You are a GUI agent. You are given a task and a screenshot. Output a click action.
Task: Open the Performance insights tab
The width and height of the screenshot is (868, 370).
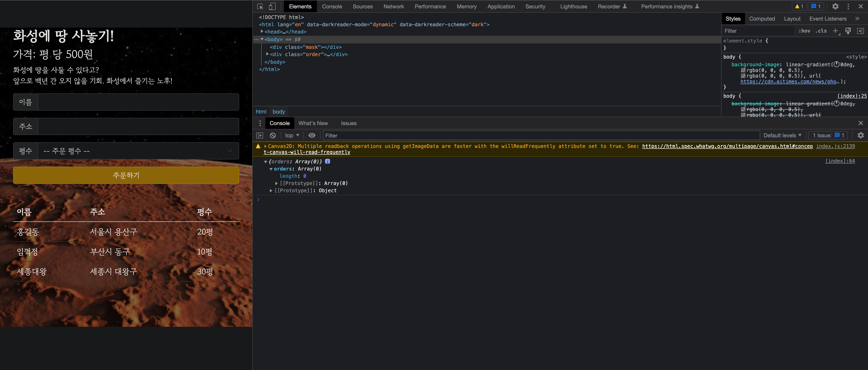(670, 6)
